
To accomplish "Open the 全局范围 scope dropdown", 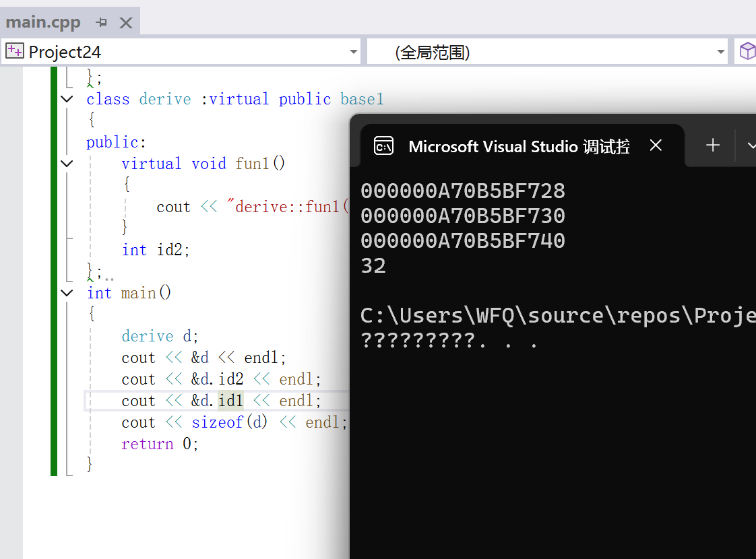I will point(721,52).
